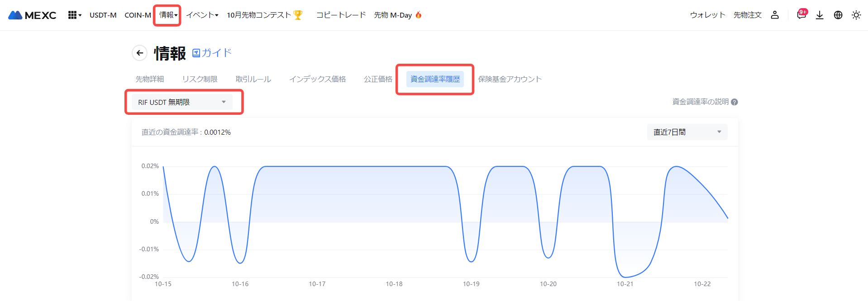This screenshot has width=868, height=301.
Task: Click the MEXC logo
Action: pyautogui.click(x=32, y=15)
